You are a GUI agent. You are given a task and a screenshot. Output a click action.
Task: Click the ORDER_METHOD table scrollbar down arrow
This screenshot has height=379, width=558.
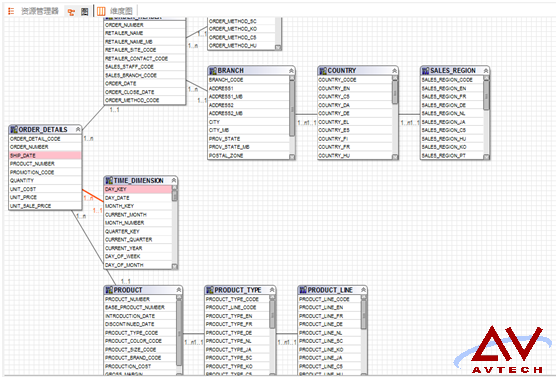[x=278, y=47]
